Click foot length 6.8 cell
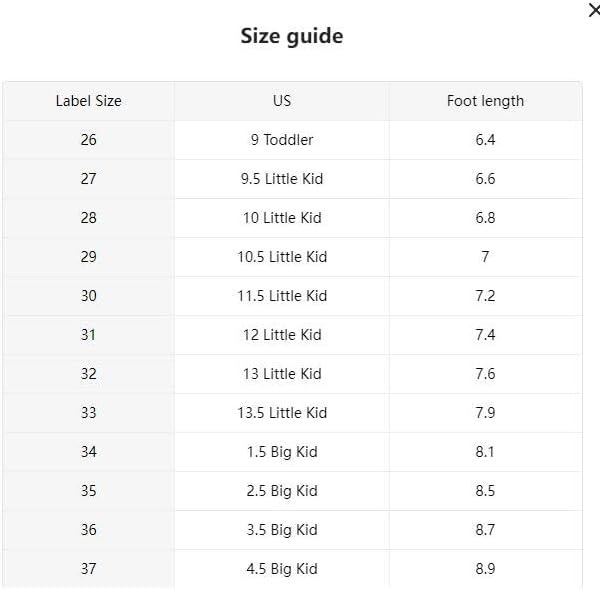Image resolution: width=600 pixels, height=590 pixels. click(486, 218)
